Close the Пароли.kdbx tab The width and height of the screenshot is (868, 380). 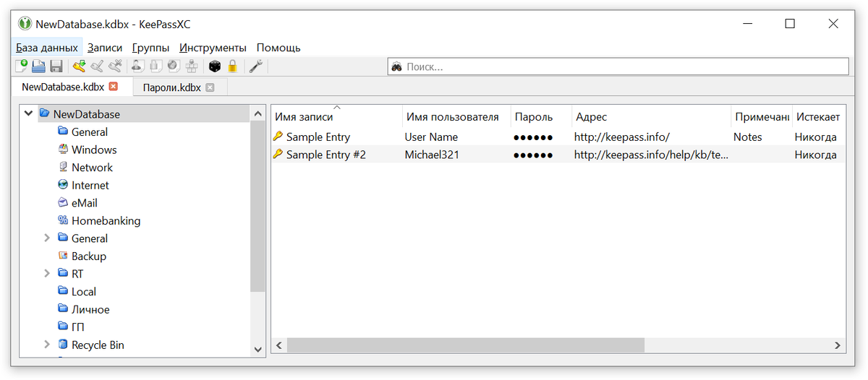pyautogui.click(x=210, y=87)
